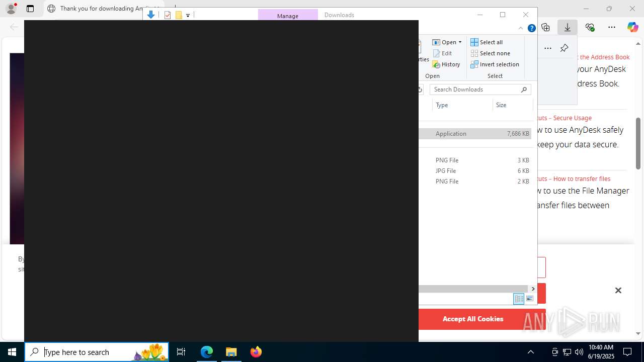Screen dimensions: 644x362
Task: Launch Copilot from the Edge toolbar
Action: point(632,27)
